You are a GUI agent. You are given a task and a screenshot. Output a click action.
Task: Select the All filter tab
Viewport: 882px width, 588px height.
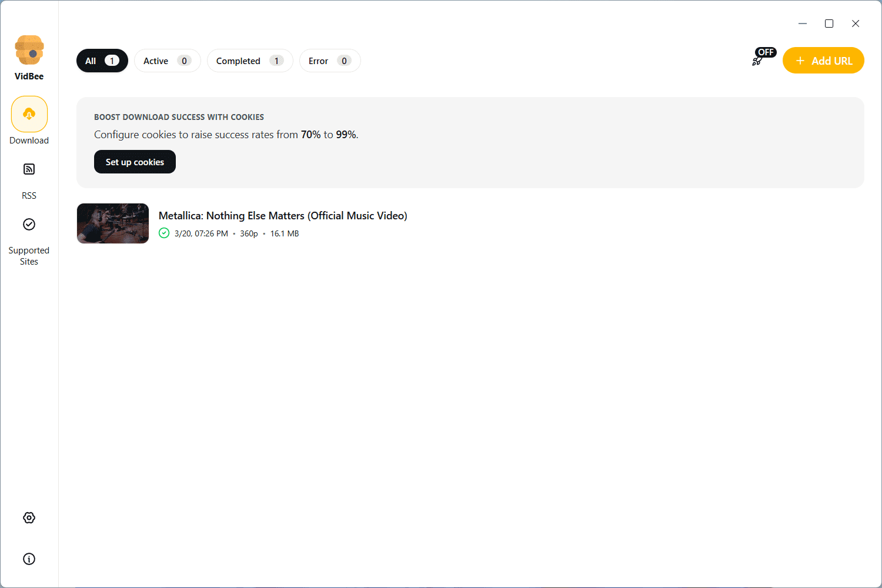(102, 61)
